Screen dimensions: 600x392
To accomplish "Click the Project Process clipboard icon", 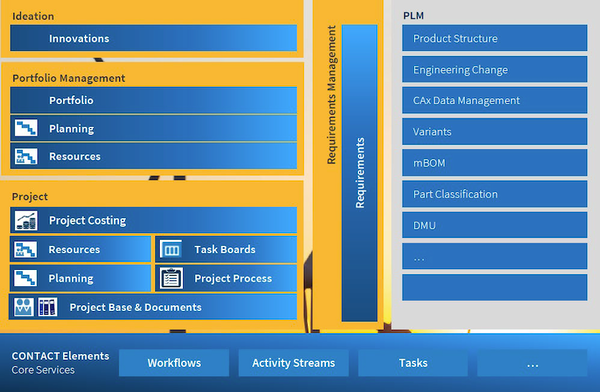I will click(171, 278).
